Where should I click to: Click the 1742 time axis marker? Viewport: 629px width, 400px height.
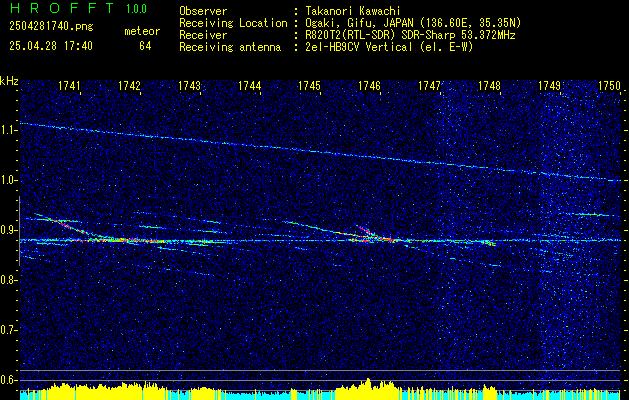(x=130, y=86)
